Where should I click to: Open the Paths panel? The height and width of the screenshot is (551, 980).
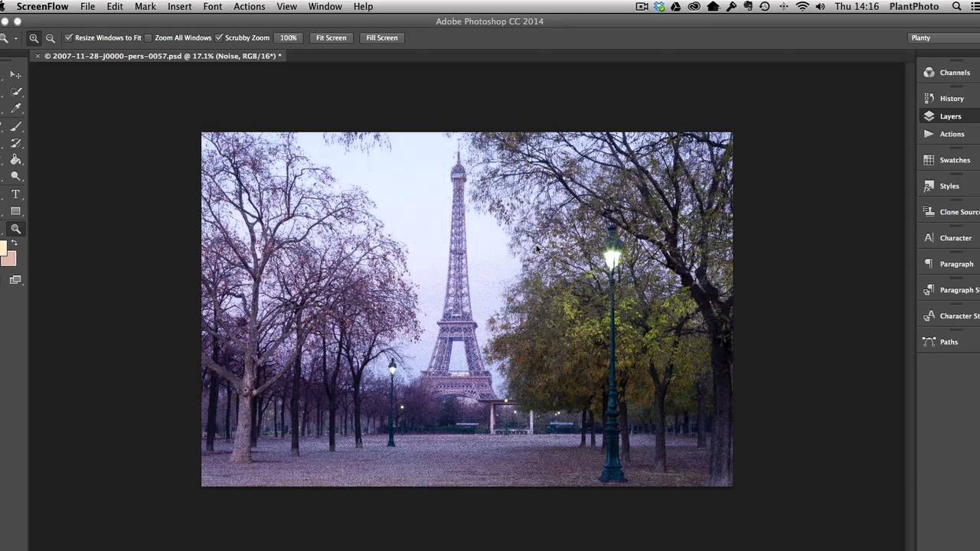point(948,342)
